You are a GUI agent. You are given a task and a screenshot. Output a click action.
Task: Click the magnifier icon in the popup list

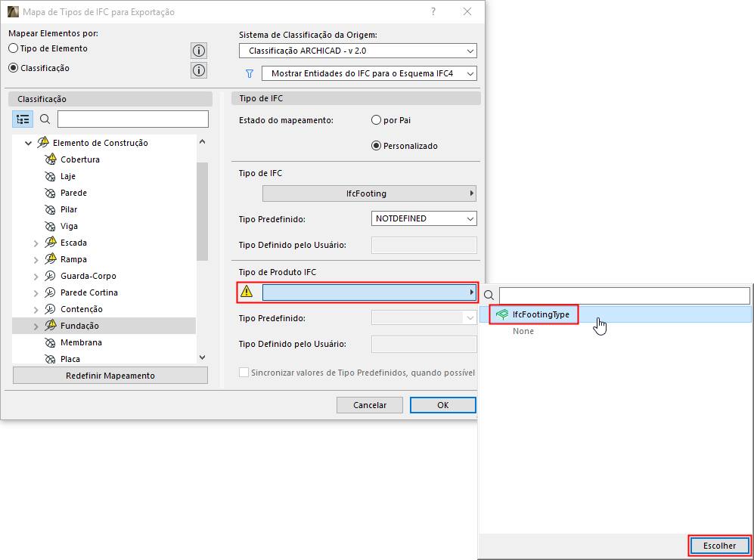[x=489, y=295]
